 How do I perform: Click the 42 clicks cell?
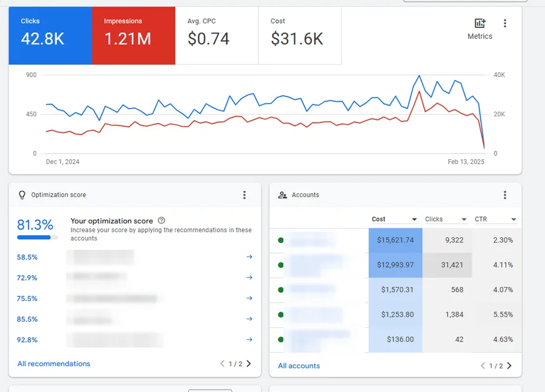click(447, 339)
